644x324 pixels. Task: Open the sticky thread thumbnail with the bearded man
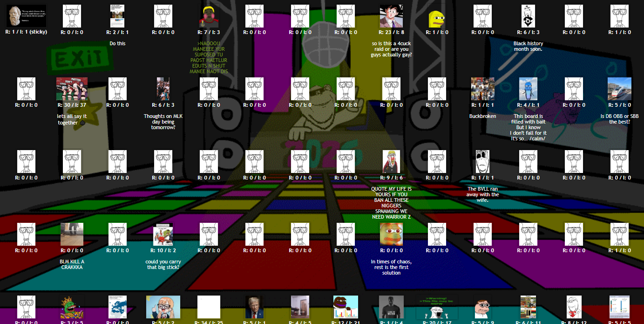pyautogui.click(x=26, y=16)
